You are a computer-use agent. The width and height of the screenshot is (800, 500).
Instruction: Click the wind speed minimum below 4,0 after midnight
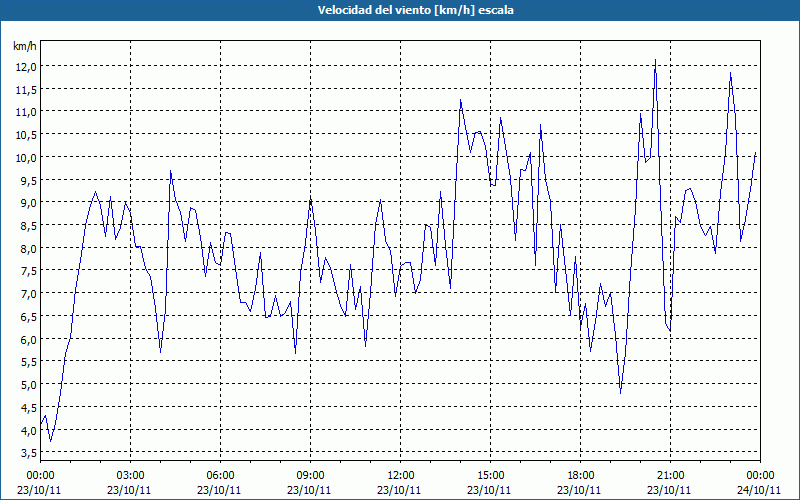point(51,441)
